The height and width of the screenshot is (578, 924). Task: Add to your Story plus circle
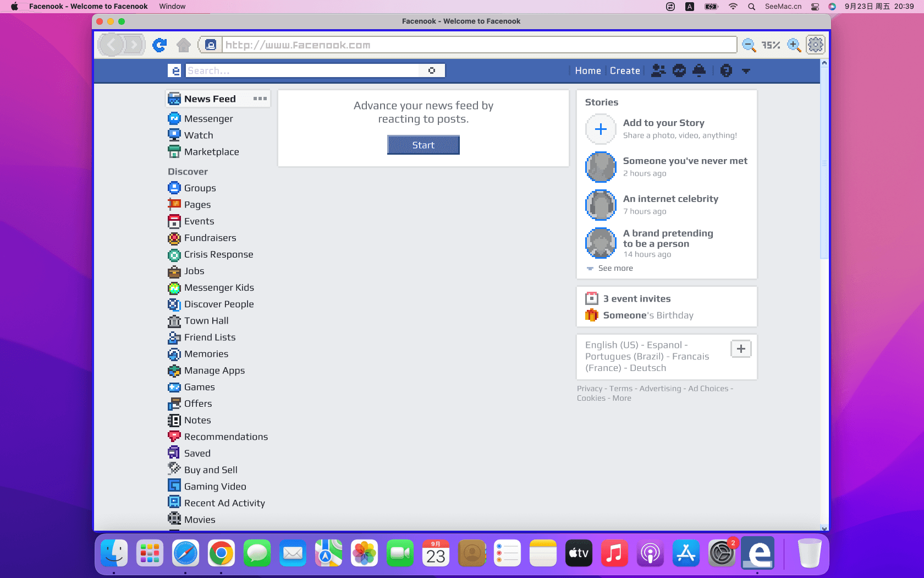pos(601,129)
